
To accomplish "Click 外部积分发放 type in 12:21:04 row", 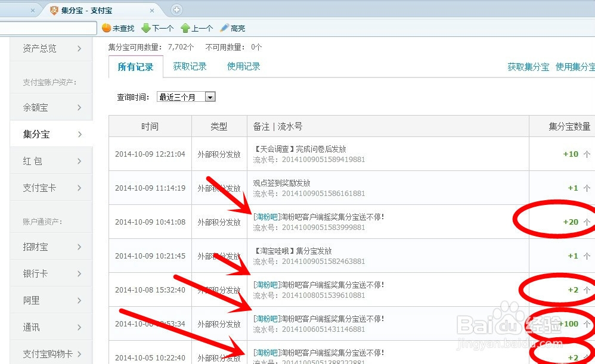I will tap(219, 154).
